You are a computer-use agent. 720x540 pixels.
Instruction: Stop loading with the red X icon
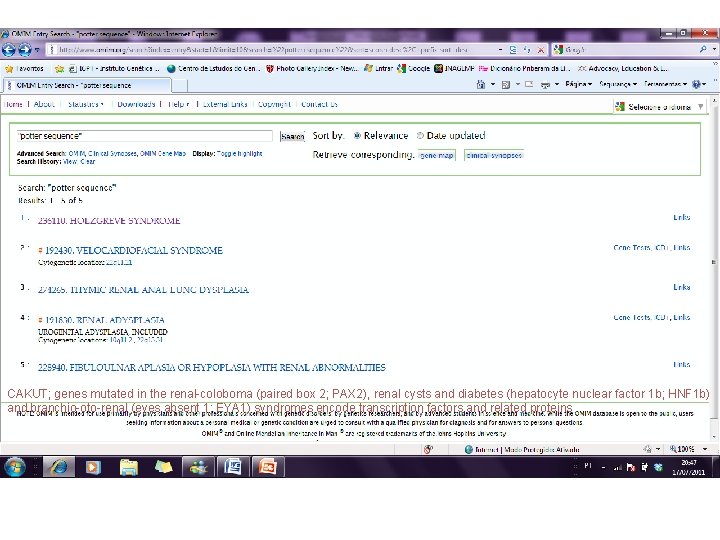(541, 50)
